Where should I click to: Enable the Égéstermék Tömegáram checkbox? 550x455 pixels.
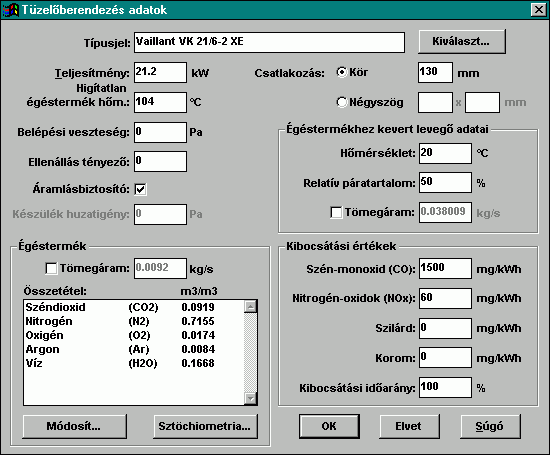click(x=52, y=269)
